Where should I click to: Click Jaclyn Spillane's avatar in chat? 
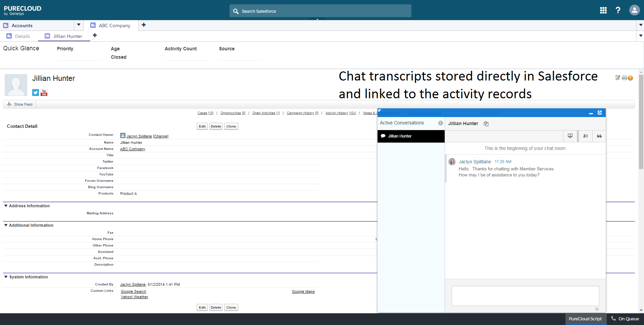[x=452, y=162]
